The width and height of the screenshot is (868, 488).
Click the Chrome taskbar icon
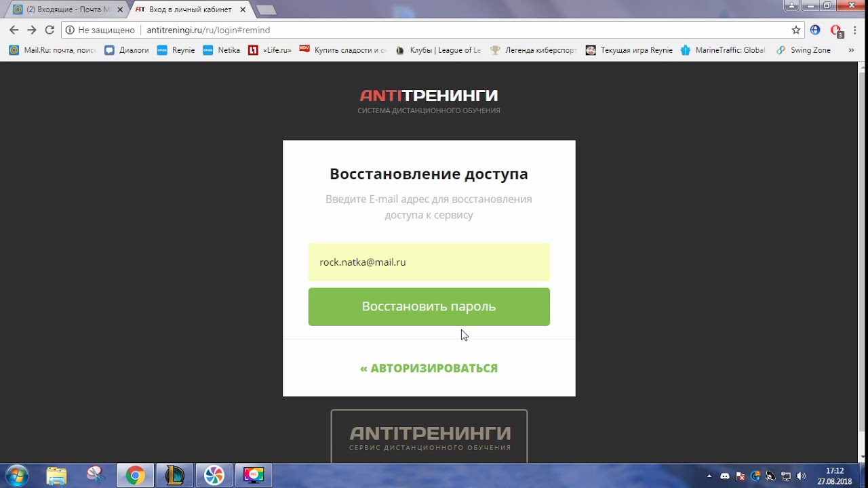click(x=135, y=476)
